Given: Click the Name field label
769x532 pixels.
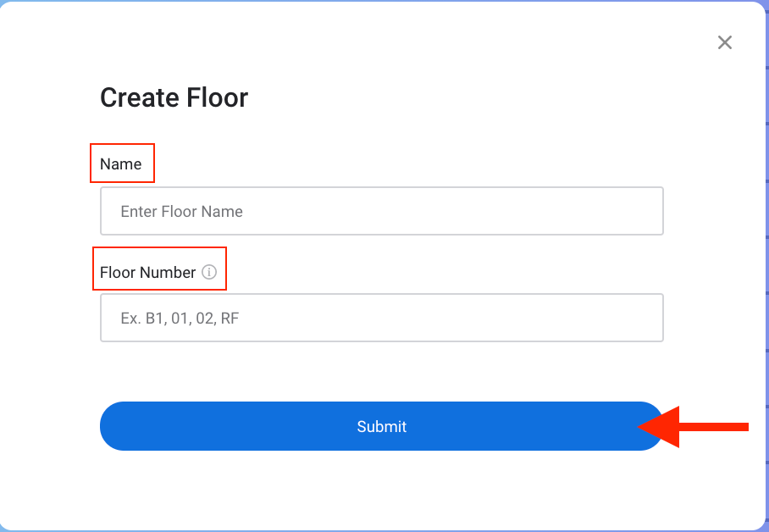Looking at the screenshot, I should point(120,164).
